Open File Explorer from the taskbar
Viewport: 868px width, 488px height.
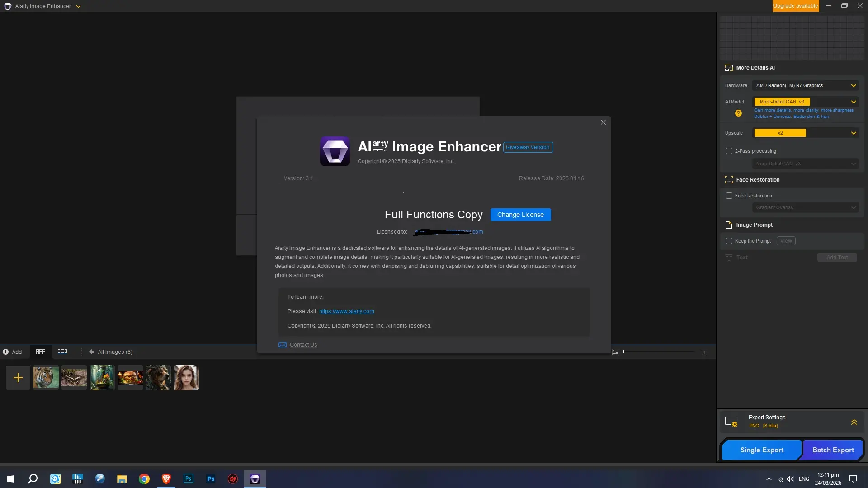click(122, 479)
